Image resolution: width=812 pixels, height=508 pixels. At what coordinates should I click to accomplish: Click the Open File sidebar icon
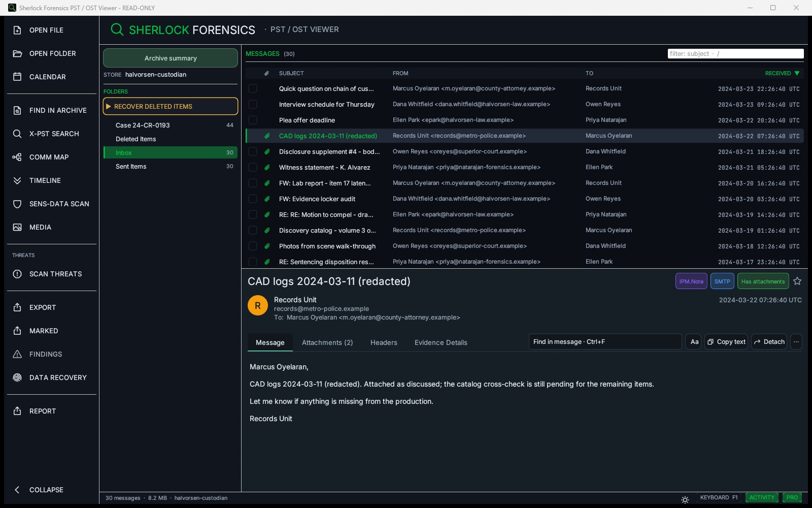[x=17, y=30]
